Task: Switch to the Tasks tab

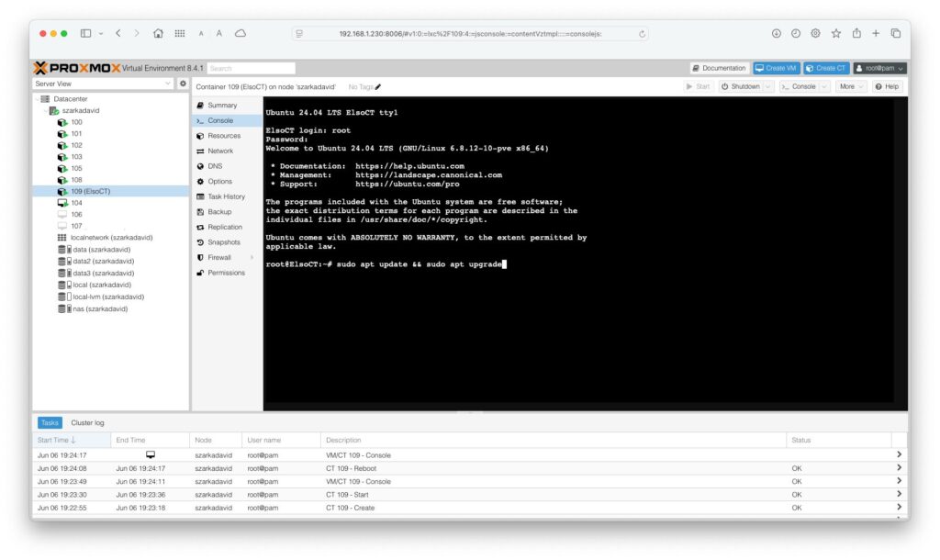Action: pyautogui.click(x=50, y=422)
